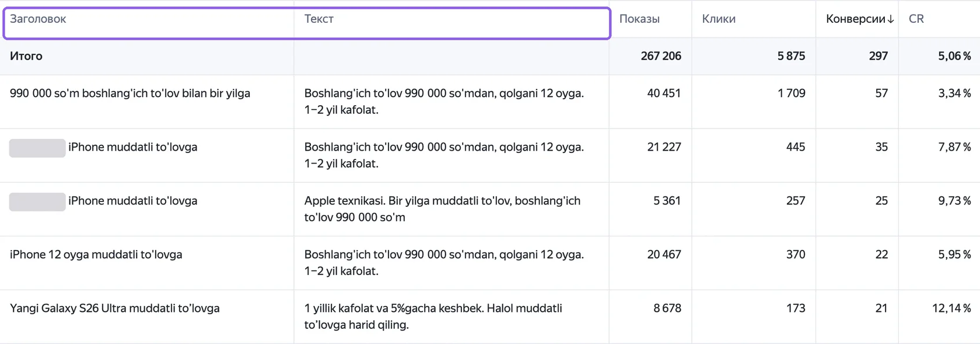Sort by the Клики column header
The height and width of the screenshot is (344, 980).
tap(719, 19)
